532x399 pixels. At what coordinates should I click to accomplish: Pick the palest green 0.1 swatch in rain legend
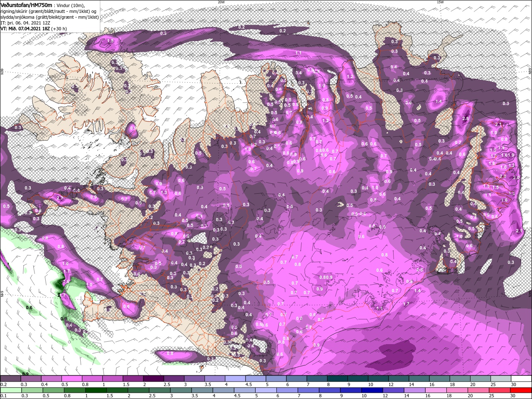point(11,390)
